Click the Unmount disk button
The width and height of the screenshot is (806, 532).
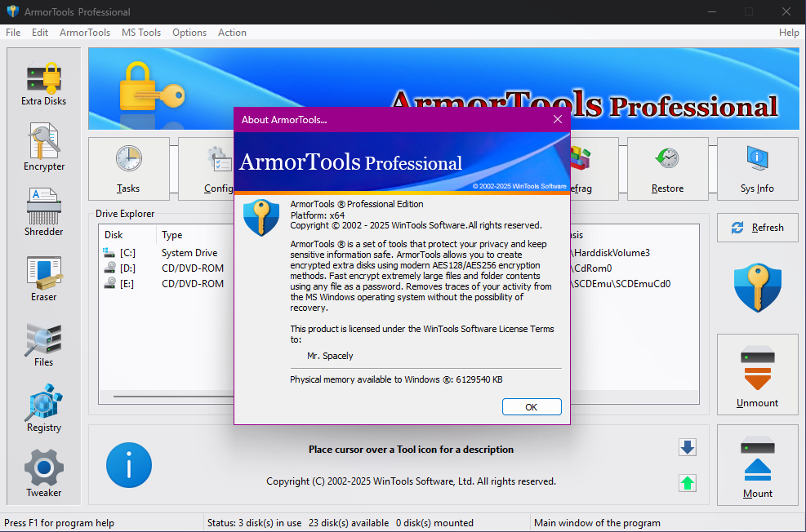[x=758, y=375]
